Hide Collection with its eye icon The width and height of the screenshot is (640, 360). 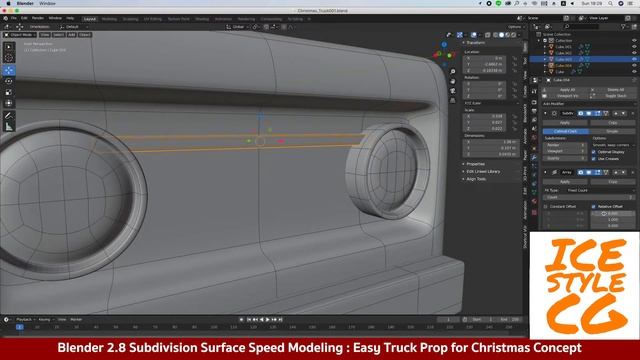pyautogui.click(x=634, y=41)
